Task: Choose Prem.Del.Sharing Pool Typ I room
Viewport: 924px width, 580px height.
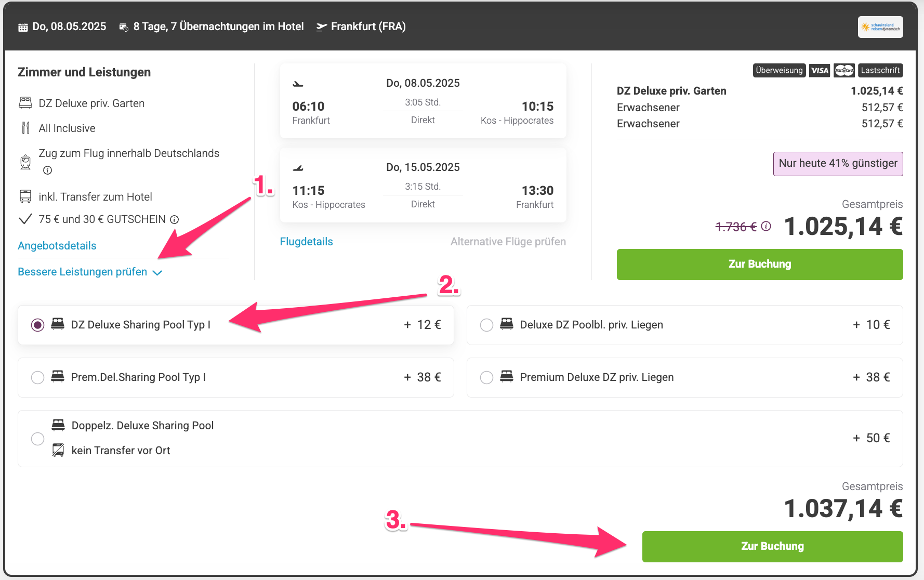Action: click(x=37, y=377)
